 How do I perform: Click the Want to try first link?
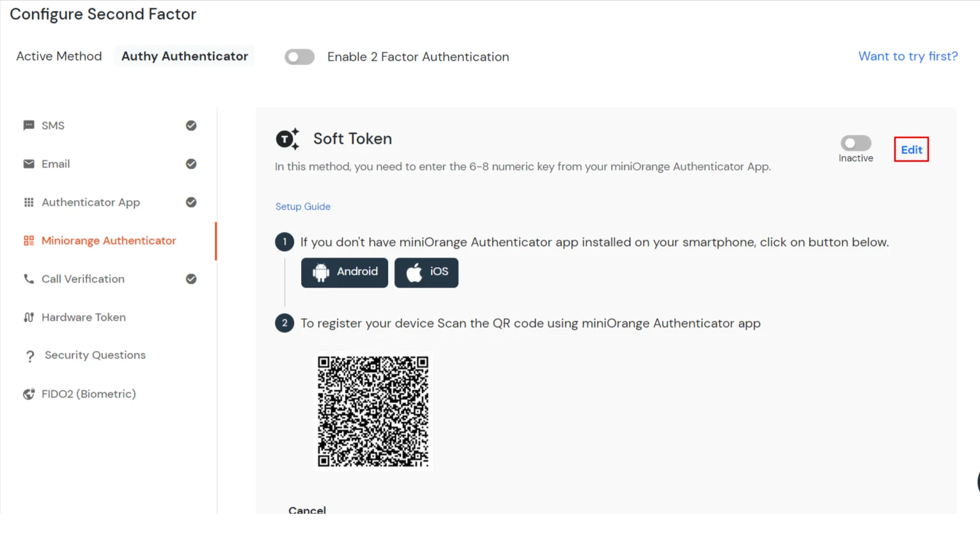(908, 56)
